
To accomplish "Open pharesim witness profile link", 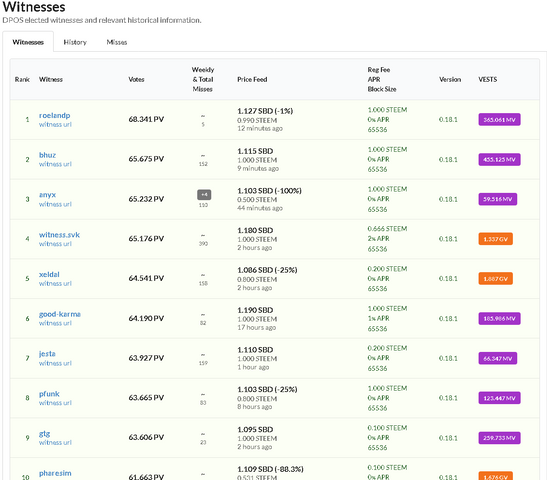I will [x=55, y=473].
